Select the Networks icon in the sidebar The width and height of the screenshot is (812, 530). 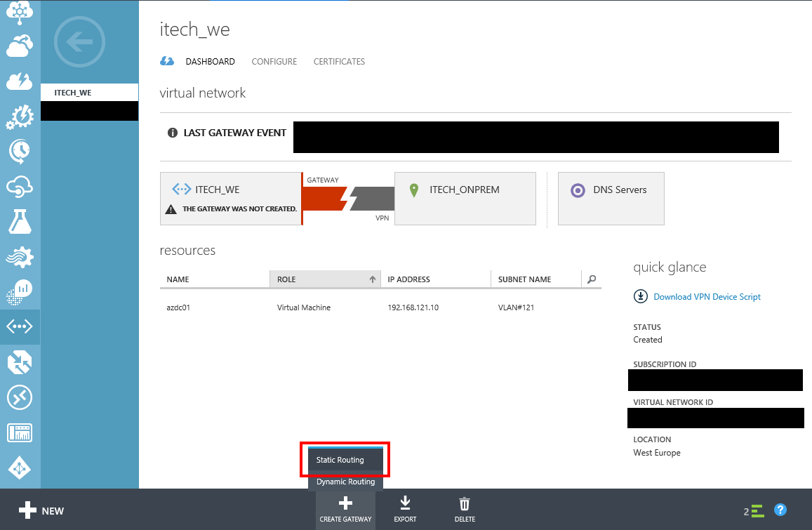[20, 326]
